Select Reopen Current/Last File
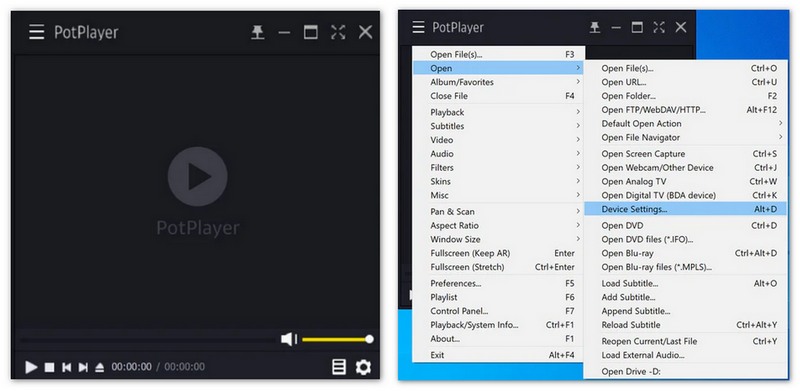 point(685,340)
